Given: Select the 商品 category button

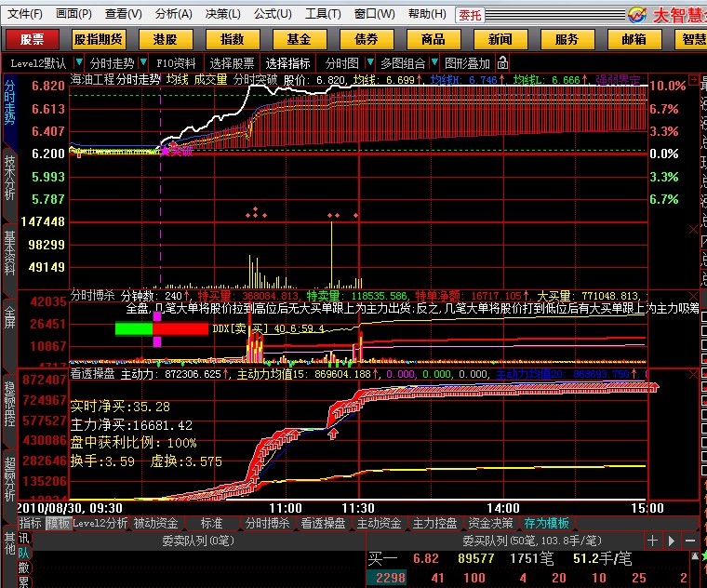Looking at the screenshot, I should [434, 40].
